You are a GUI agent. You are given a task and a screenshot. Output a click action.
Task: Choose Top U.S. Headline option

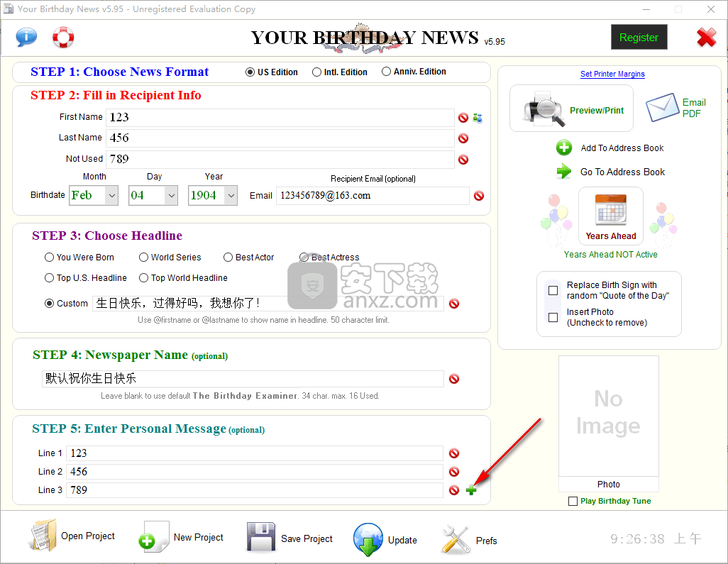click(49, 277)
